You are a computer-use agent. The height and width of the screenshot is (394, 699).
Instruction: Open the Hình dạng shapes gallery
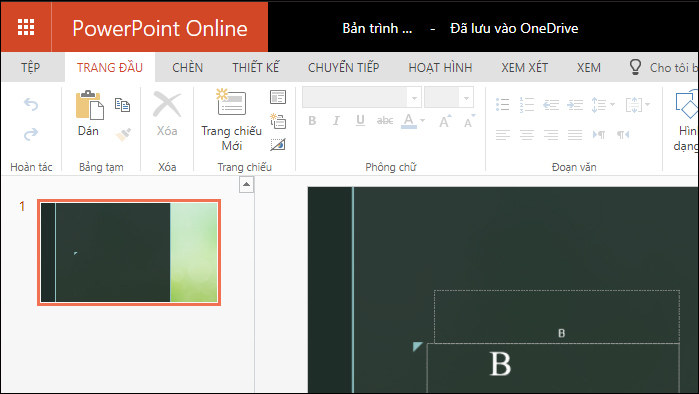pyautogui.click(x=686, y=120)
